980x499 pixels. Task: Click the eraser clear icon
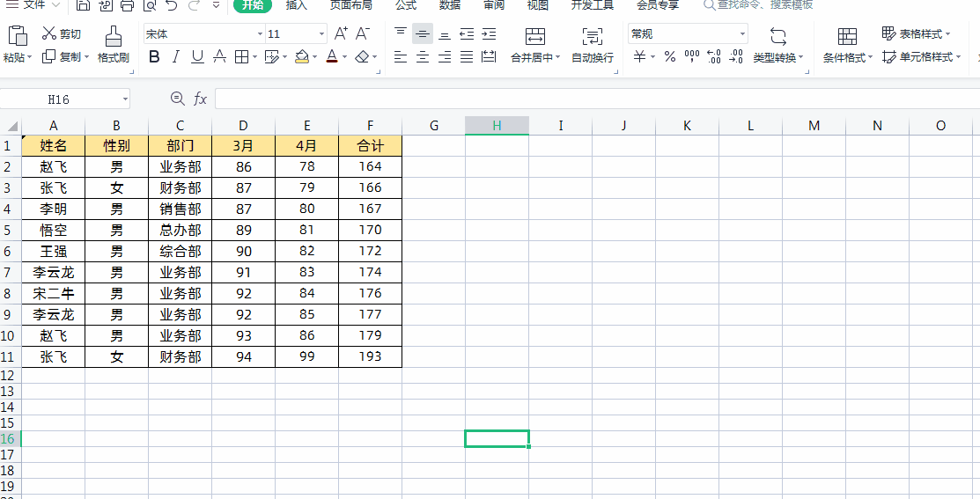363,57
